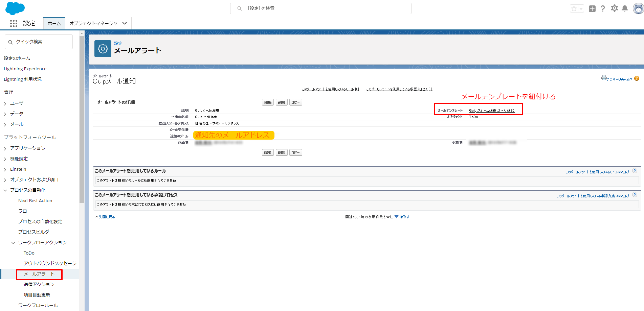Open the Quip_フォーム通過_メール通知 template link
The width and height of the screenshot is (644, 311).
point(491,111)
